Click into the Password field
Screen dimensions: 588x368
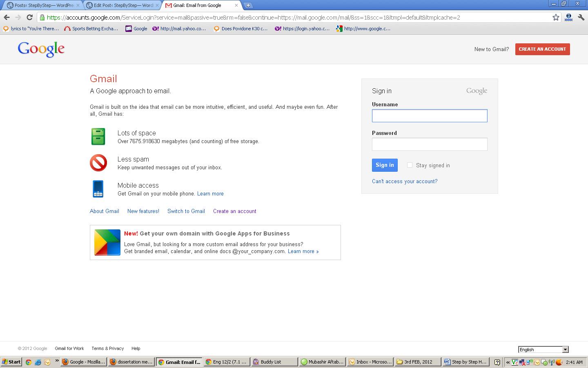click(x=429, y=144)
